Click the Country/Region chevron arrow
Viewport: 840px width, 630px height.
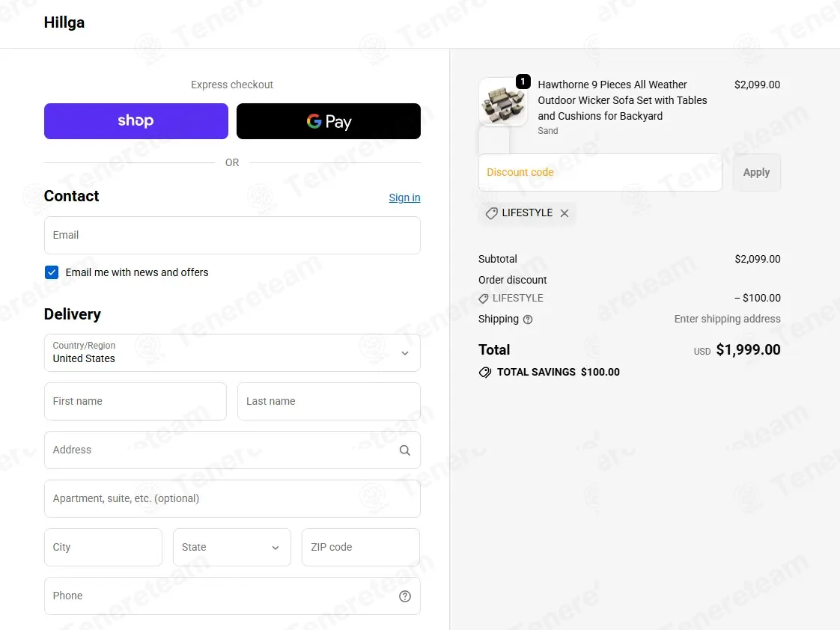404,353
